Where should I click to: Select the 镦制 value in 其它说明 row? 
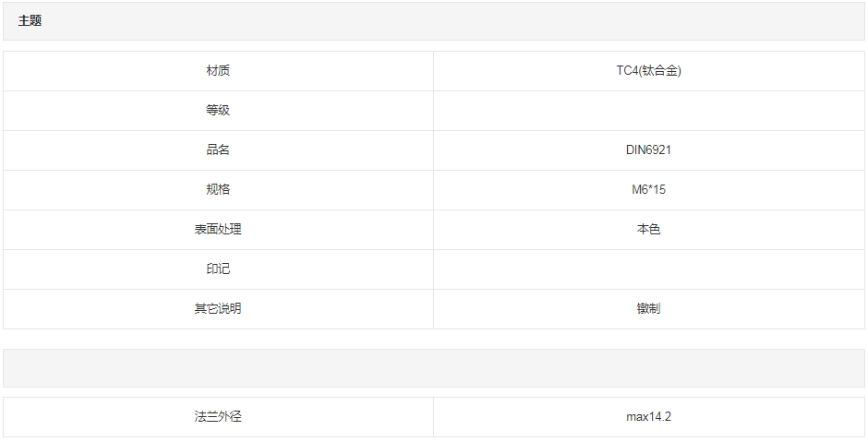point(648,309)
